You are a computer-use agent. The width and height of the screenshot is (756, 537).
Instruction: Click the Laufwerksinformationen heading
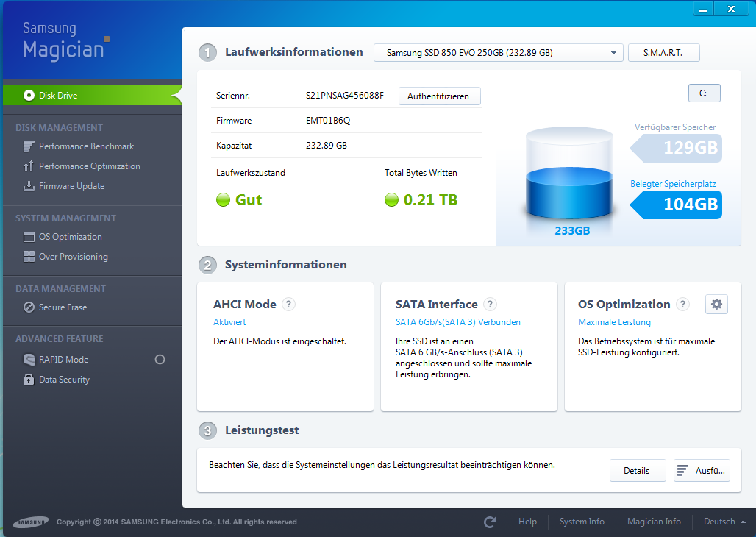[x=293, y=52]
